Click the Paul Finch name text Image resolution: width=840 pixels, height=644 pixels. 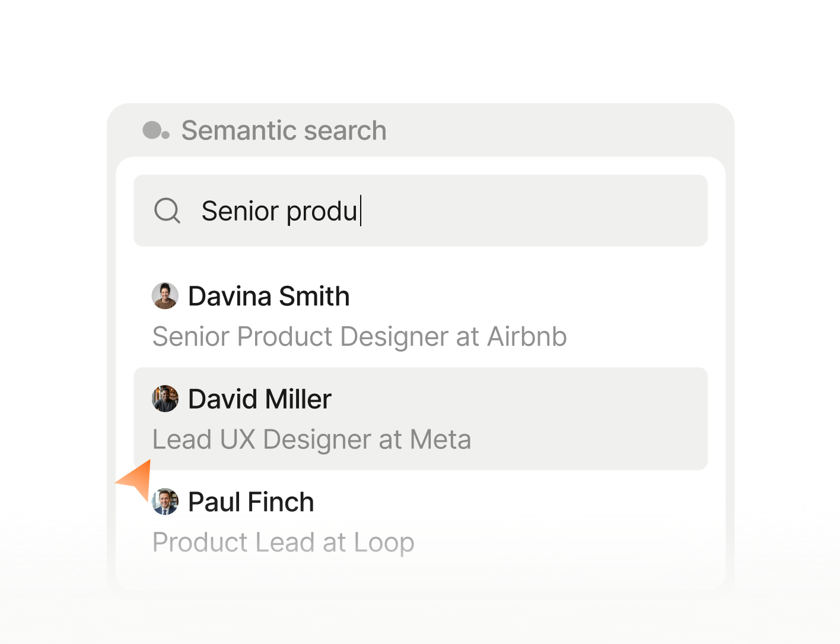pyautogui.click(x=250, y=501)
